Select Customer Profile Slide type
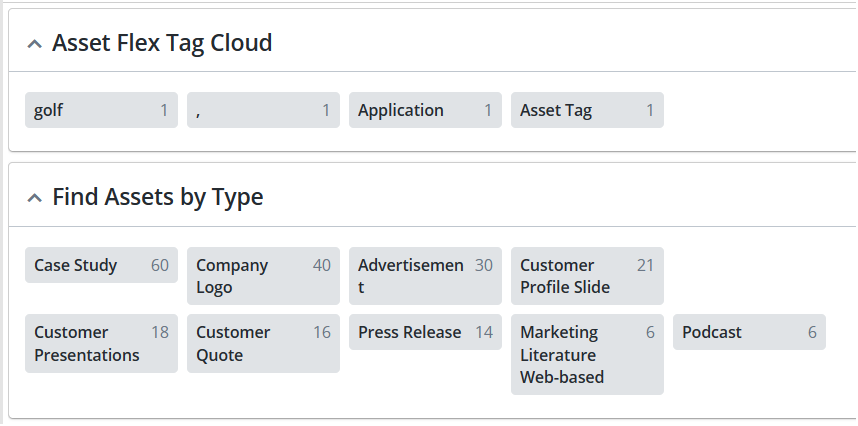The height and width of the screenshot is (426, 858). click(587, 276)
